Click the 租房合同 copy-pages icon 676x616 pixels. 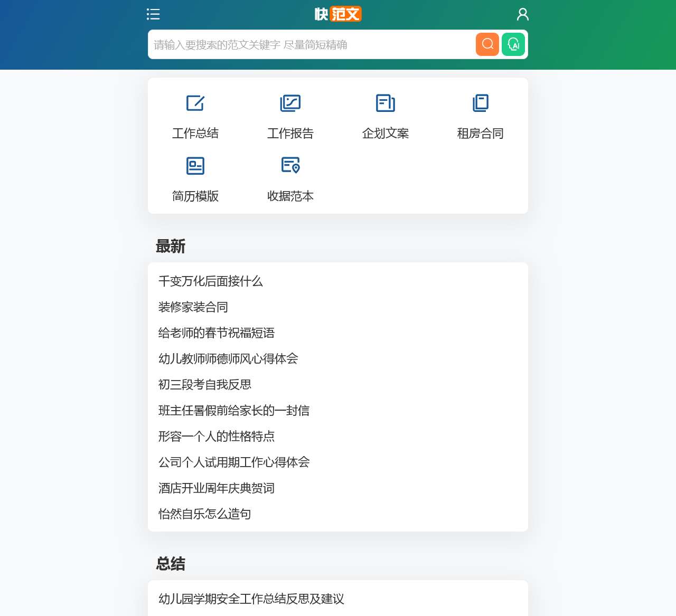click(x=481, y=103)
